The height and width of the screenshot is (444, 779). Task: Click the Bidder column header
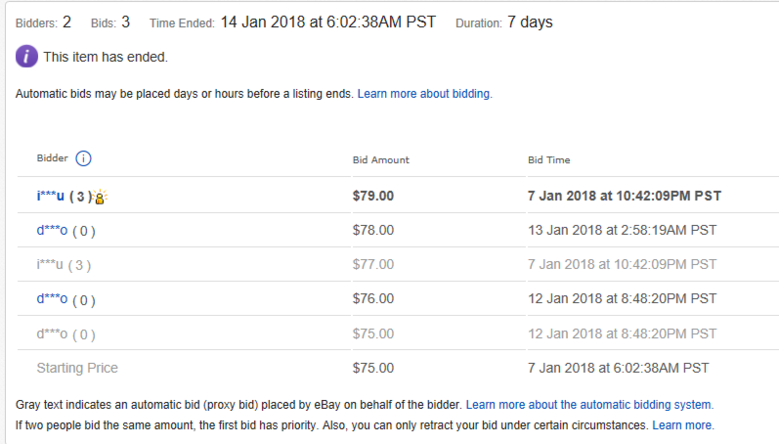coord(52,158)
